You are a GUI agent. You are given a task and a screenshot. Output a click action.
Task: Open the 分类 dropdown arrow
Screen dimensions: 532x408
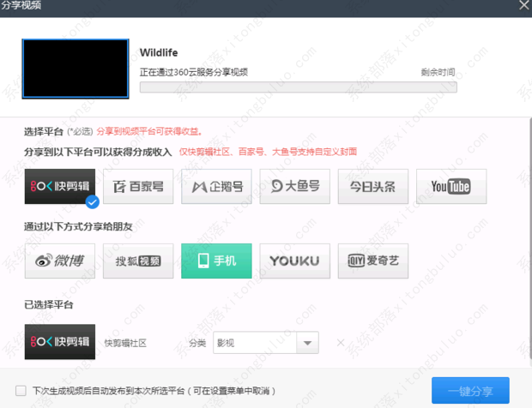308,343
